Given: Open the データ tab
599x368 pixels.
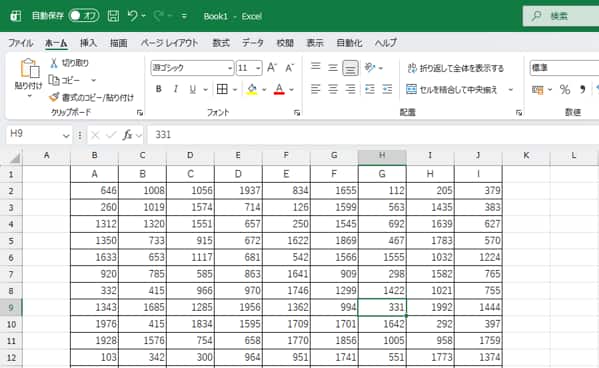Looking at the screenshot, I should 253,43.
